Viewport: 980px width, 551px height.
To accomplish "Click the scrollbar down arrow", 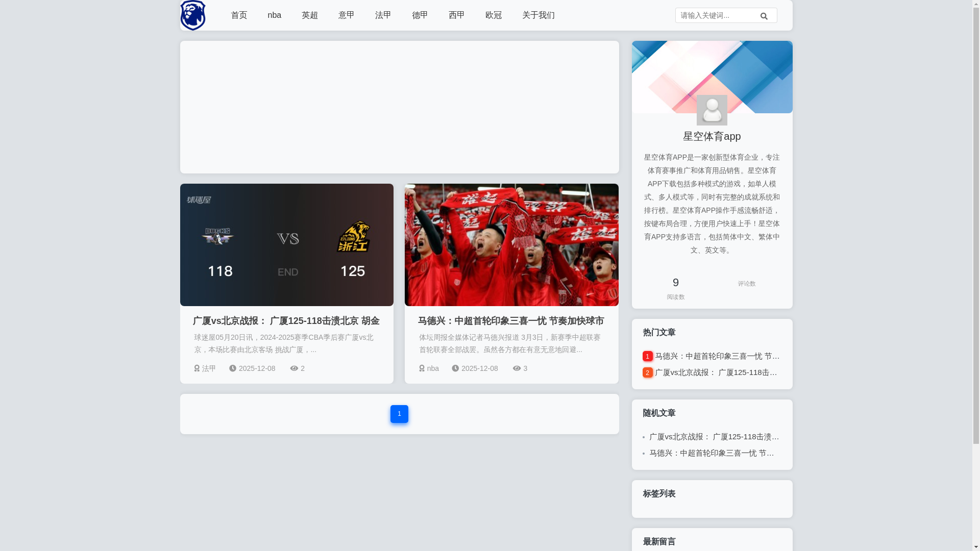I will coord(976,547).
